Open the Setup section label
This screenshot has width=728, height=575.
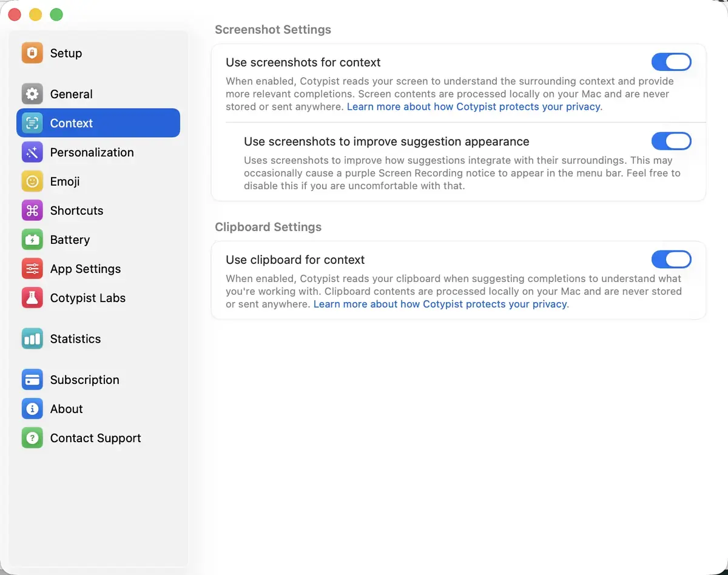(66, 53)
